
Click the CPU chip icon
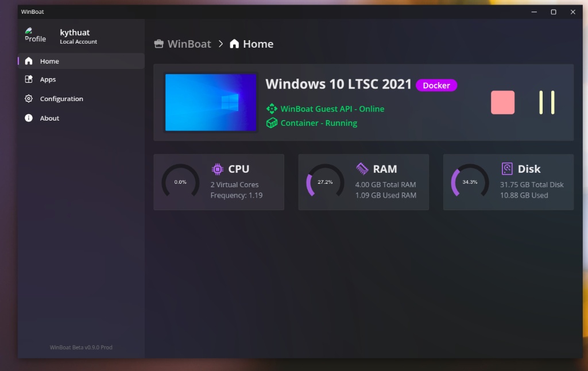click(218, 169)
